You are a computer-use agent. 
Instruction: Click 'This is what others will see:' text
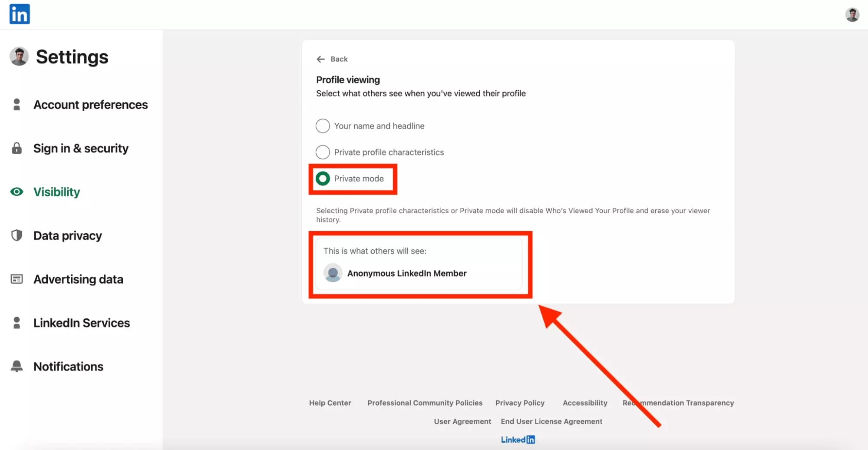click(x=375, y=251)
